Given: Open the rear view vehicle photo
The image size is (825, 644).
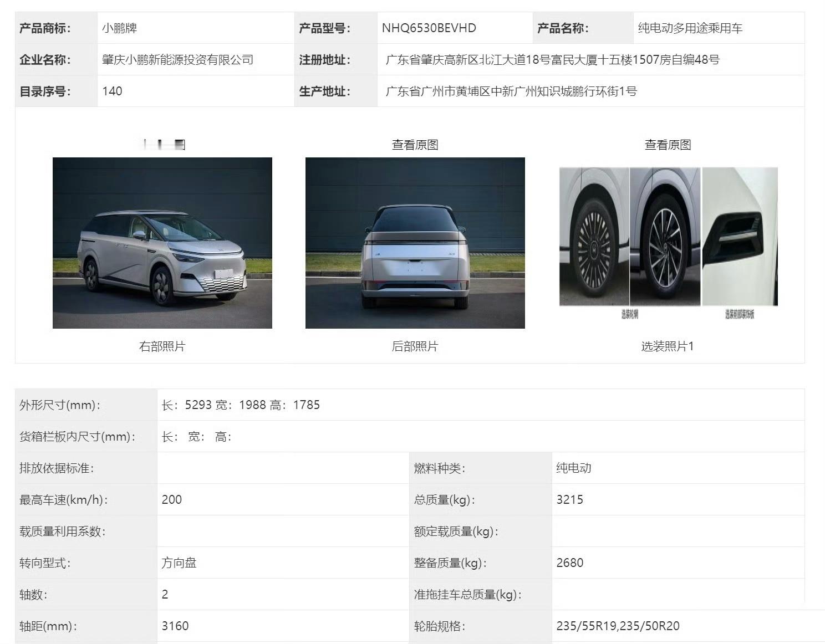Looking at the screenshot, I should tap(415, 243).
